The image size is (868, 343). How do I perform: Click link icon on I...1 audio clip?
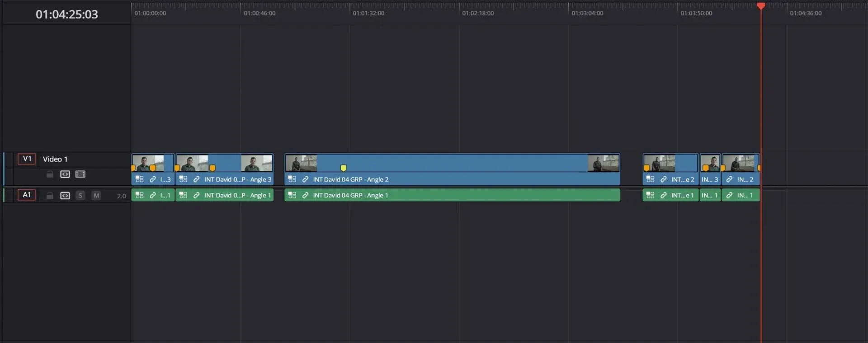153,195
